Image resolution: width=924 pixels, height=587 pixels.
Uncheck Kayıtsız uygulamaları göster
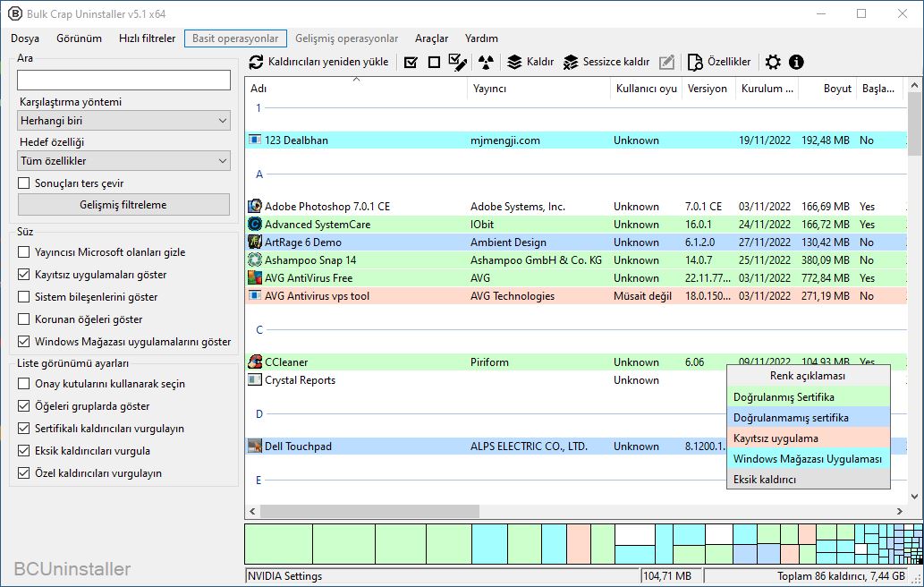tap(23, 275)
